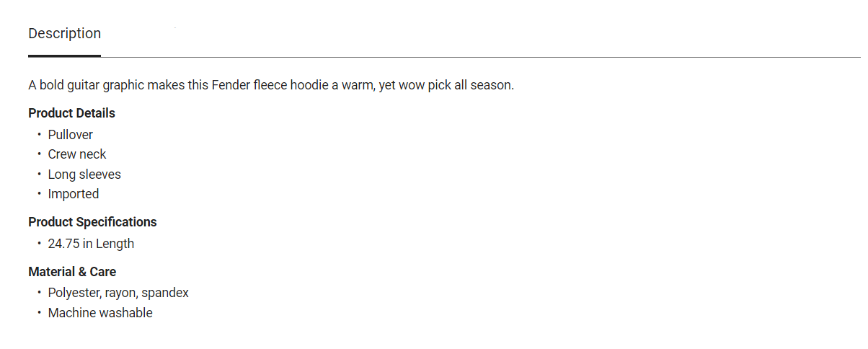Click the Machine washable item
This screenshot has height=349, width=868.
pos(100,313)
